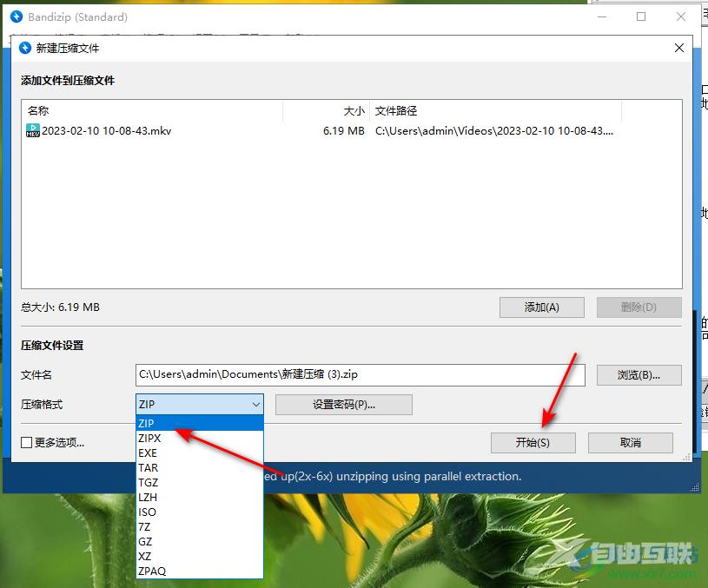Sort by 文件路径 column header
This screenshot has width=708, height=588.
496,110
